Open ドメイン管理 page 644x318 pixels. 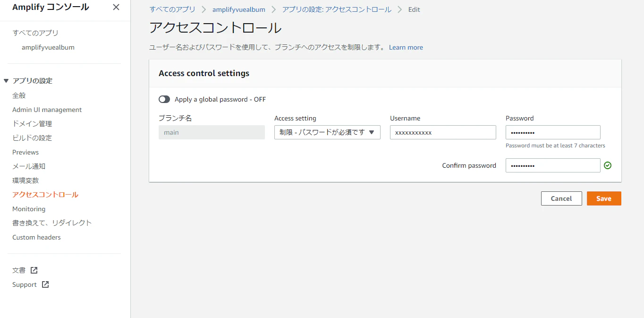(32, 124)
